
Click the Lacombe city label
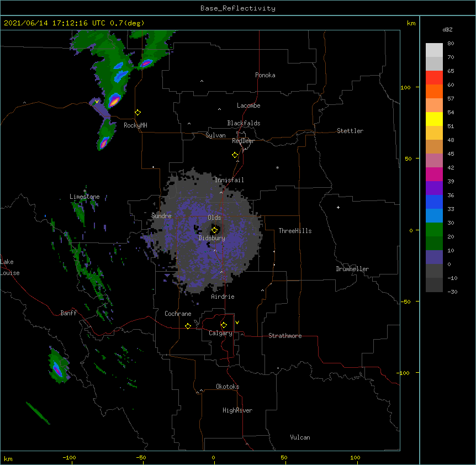(x=248, y=105)
